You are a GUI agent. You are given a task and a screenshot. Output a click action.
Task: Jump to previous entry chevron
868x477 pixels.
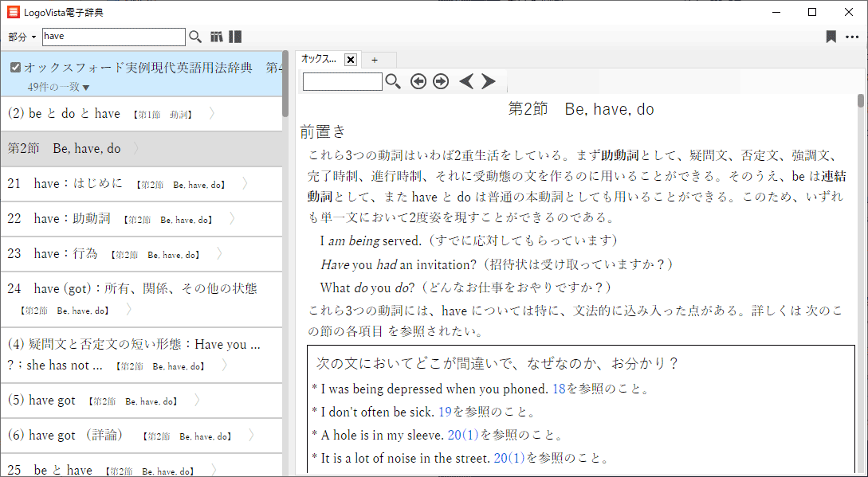point(466,81)
